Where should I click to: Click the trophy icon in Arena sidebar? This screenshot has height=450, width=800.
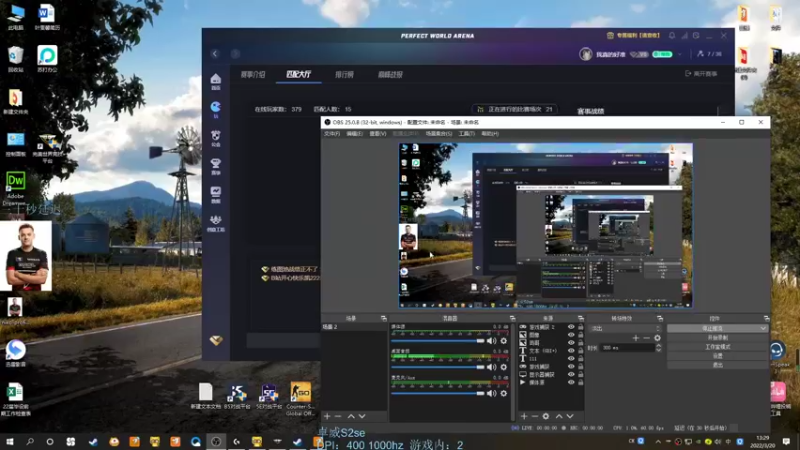216,163
